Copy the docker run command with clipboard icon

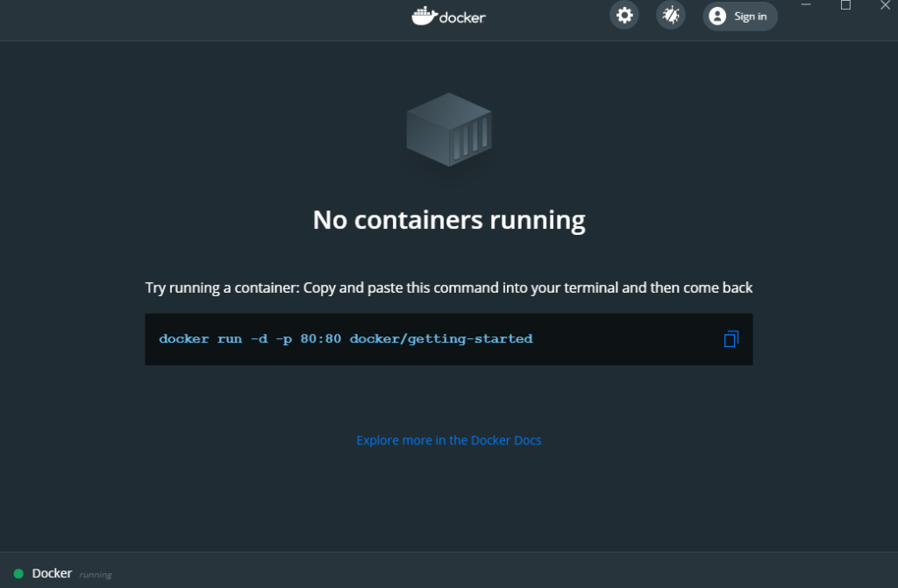(x=731, y=339)
